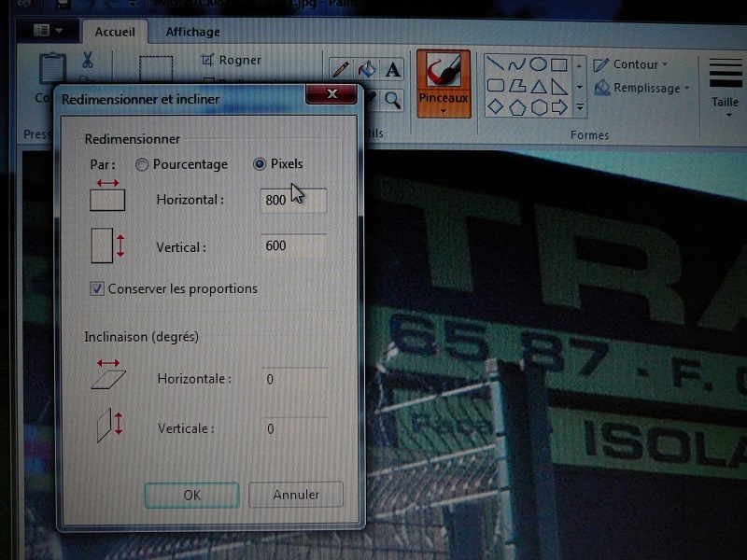Select the Pourcentage radio button
Screen dimensions: 747x560
tap(142, 164)
